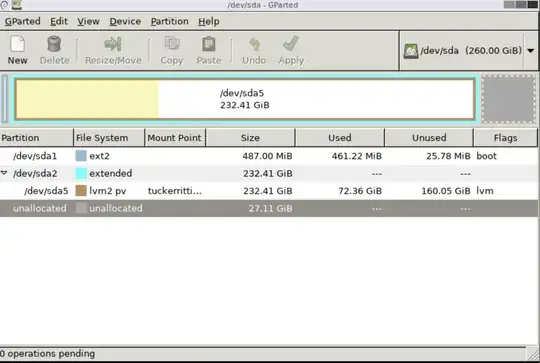Click the window menu icon in title bar
540x363 pixels.
pos(4,4)
